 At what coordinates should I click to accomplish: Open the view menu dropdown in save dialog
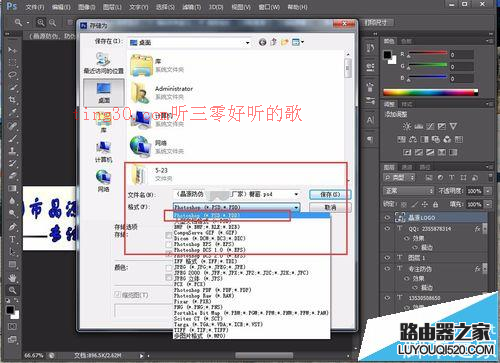[x=298, y=42]
